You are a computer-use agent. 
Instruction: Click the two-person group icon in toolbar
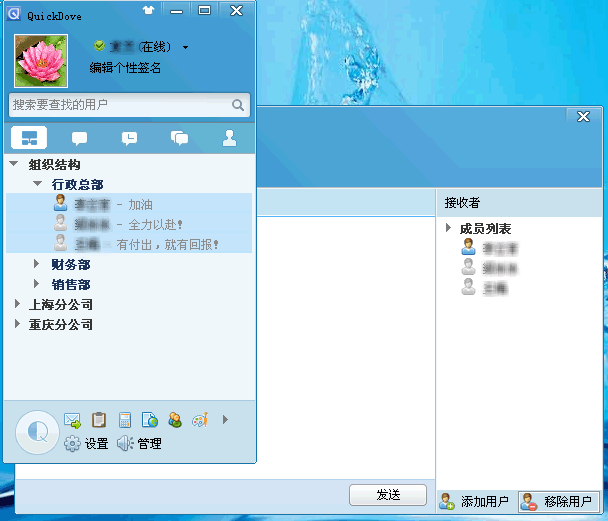[x=175, y=420]
